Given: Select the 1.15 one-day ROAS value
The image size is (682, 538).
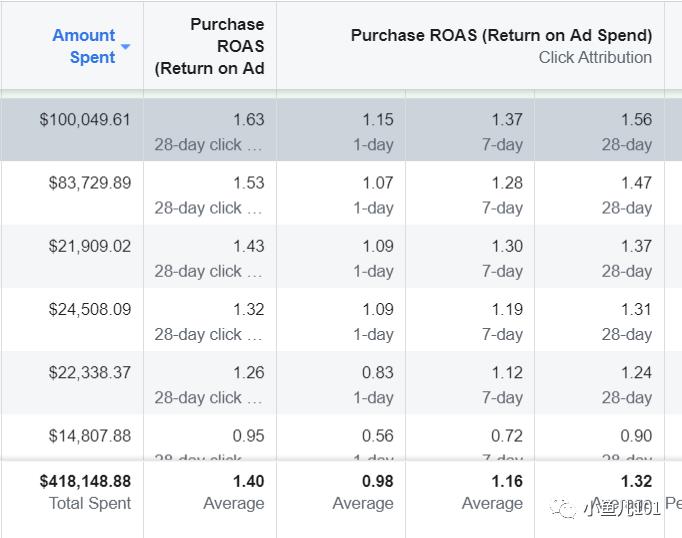Looking at the screenshot, I should (378, 120).
